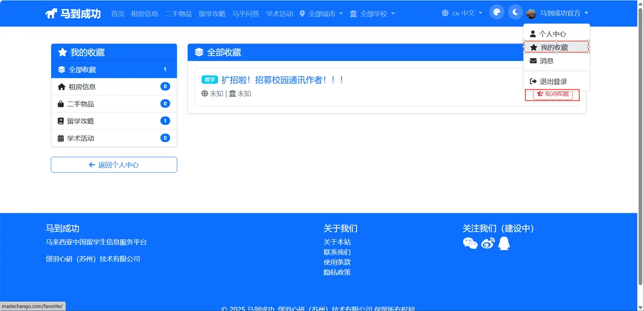Select 学术活动 category in the sidebar
Viewport: 644px width, 311px height.
pos(114,138)
